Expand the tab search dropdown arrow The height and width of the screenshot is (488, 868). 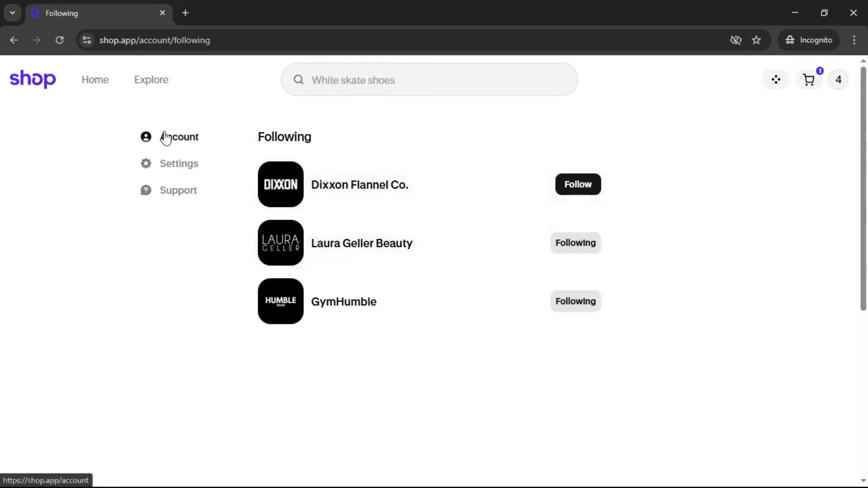point(13,13)
